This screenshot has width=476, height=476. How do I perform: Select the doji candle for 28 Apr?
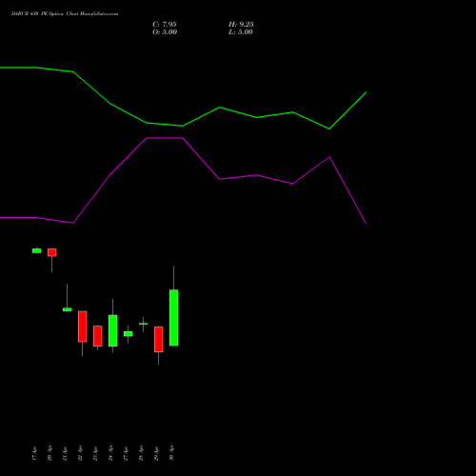(x=144, y=324)
